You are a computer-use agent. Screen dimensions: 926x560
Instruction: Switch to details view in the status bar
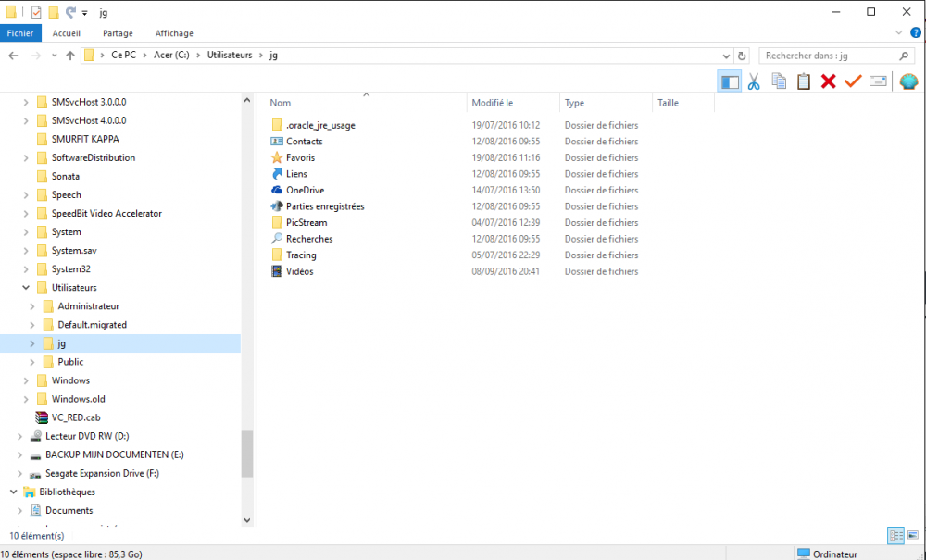895,535
